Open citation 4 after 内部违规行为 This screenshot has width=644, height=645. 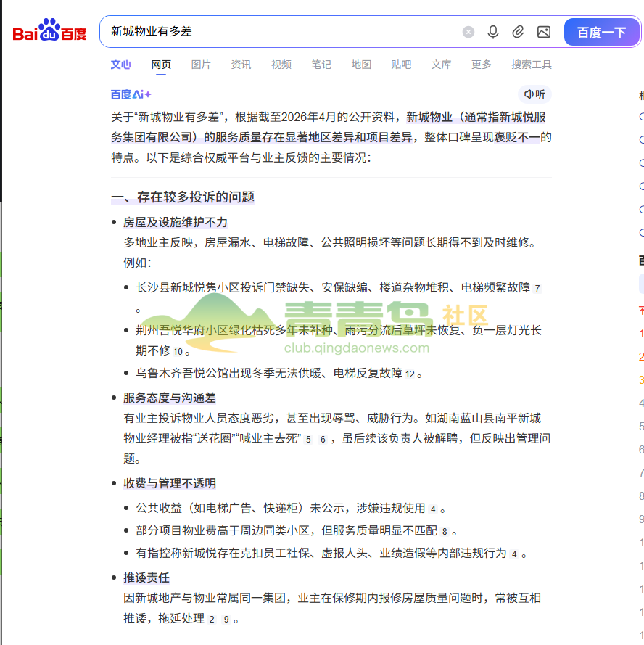[x=514, y=554]
